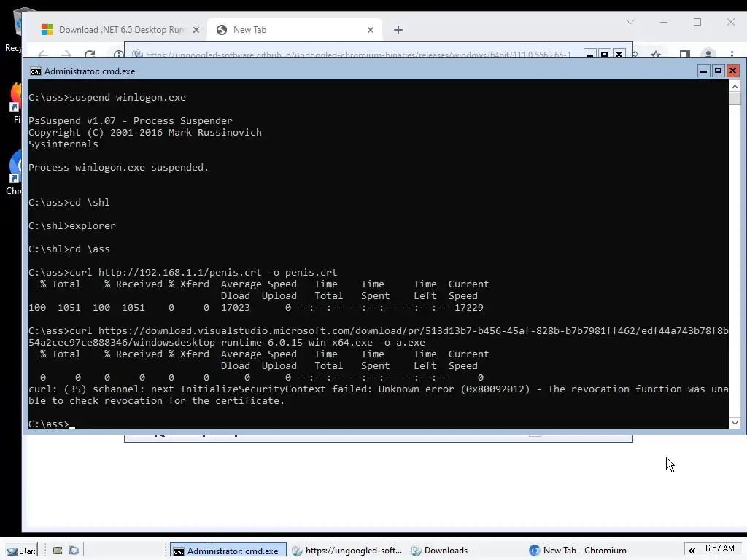The height and width of the screenshot is (560, 747).
Task: Minimize the Administrator cmd.exe window
Action: click(703, 71)
